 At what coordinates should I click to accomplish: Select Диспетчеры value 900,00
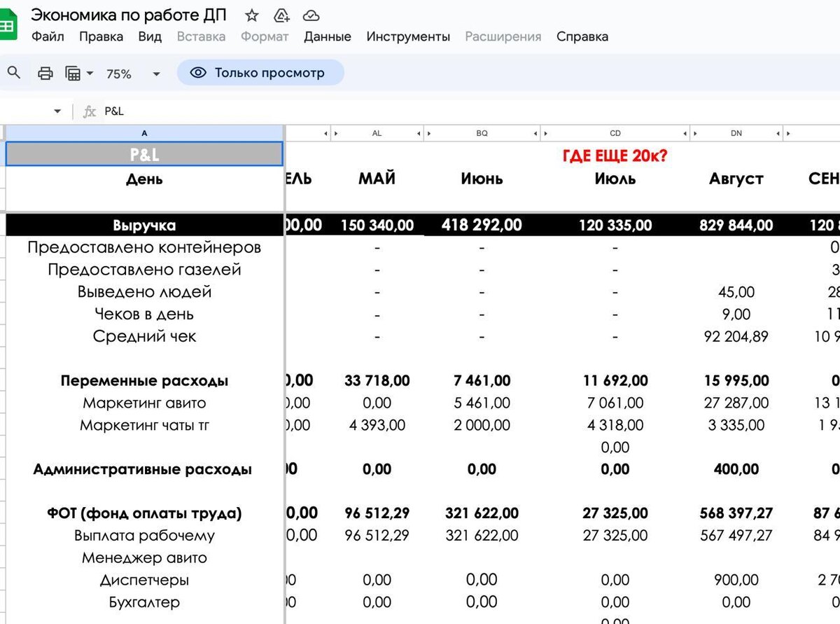(x=736, y=580)
